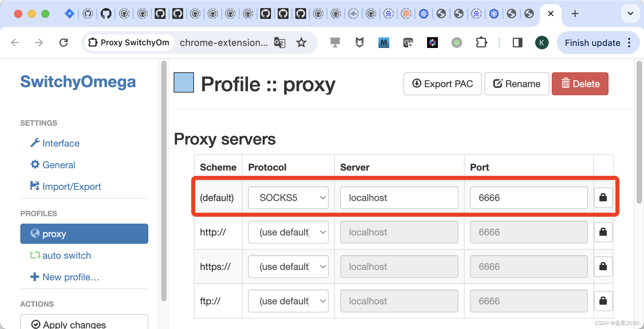644x329 pixels.
Task: Click the blue M extension icon
Action: pyautogui.click(x=384, y=43)
